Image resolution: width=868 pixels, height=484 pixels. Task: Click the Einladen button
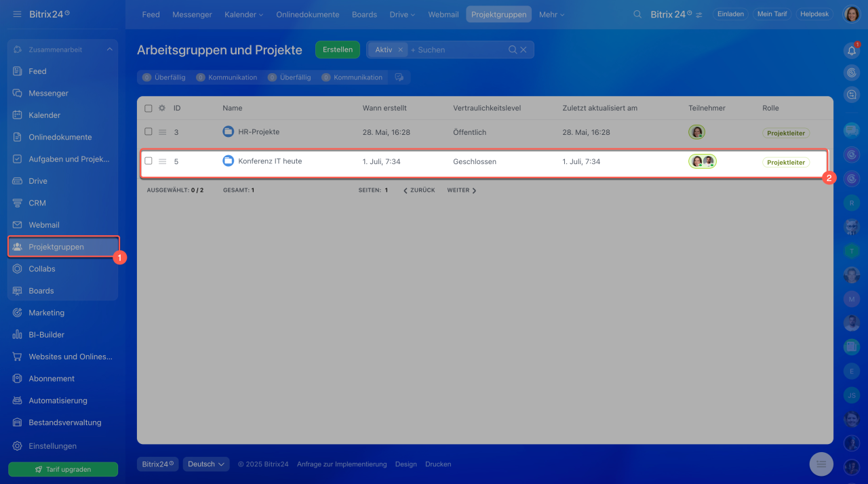click(730, 14)
